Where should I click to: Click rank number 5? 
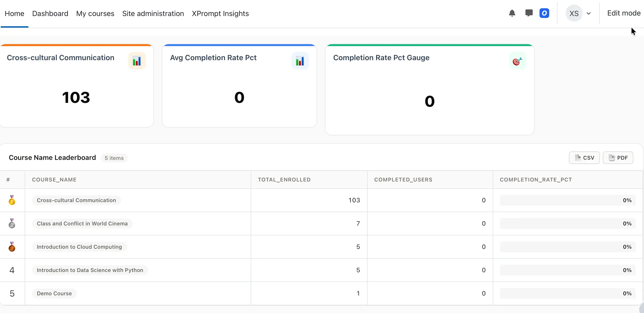pyautogui.click(x=12, y=293)
